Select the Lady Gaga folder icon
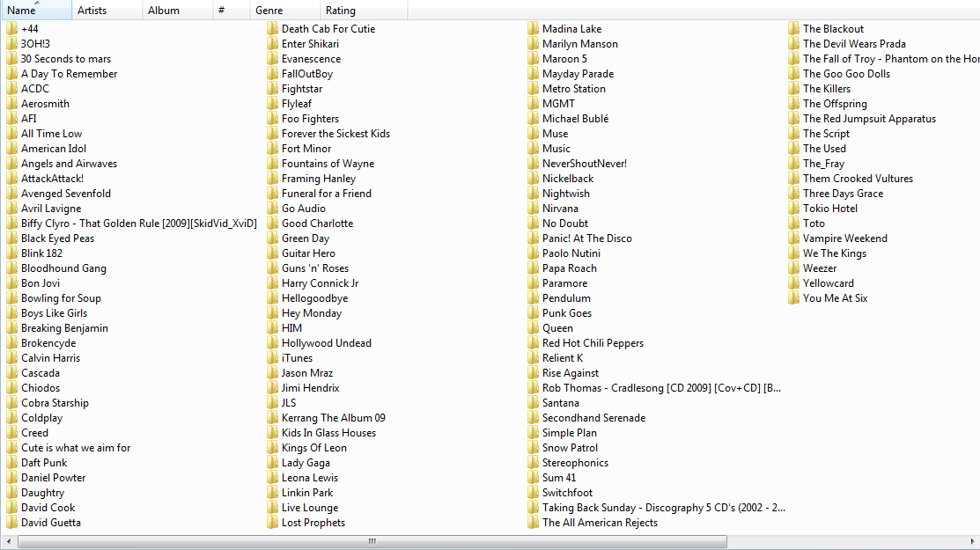This screenshot has width=980, height=550. coord(272,463)
